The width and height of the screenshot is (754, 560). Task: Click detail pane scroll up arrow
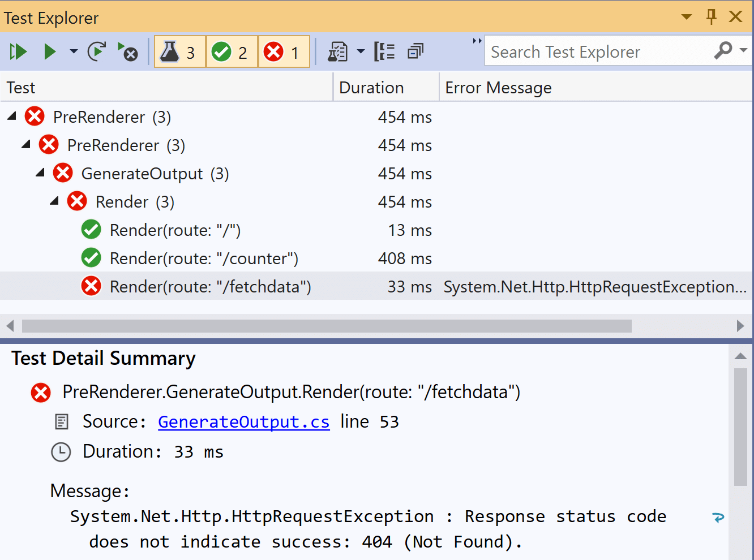pyautogui.click(x=740, y=356)
